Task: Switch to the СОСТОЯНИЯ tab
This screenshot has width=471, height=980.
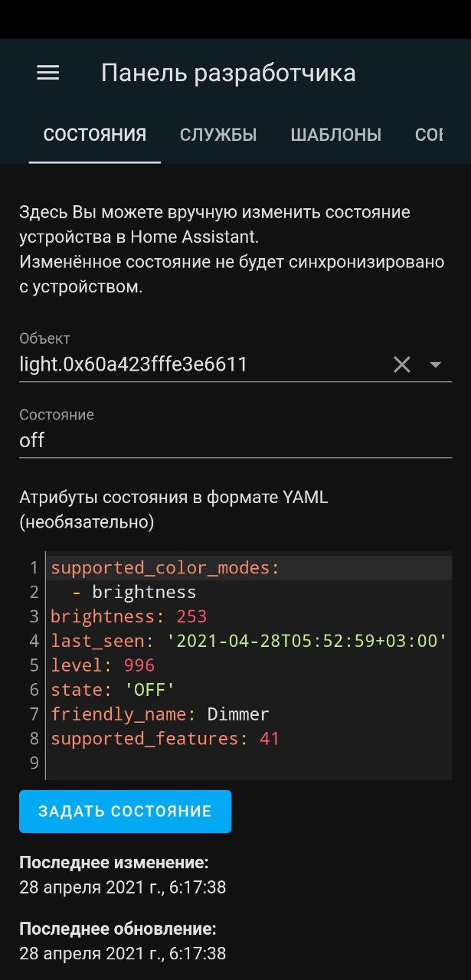Action: pyautogui.click(x=94, y=136)
